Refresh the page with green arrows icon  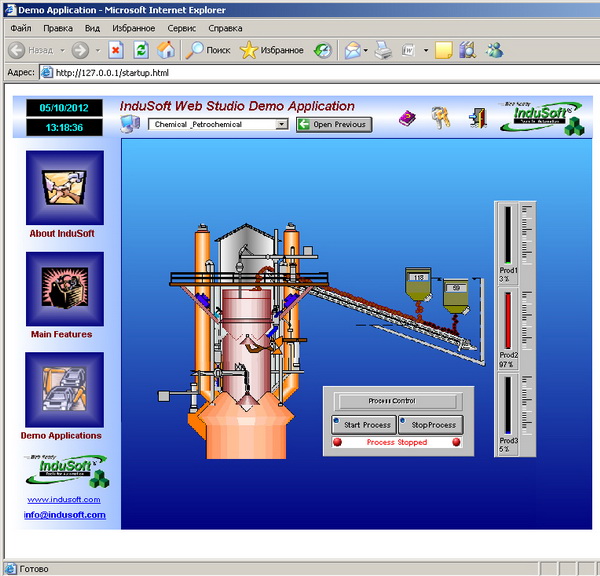click(x=141, y=50)
